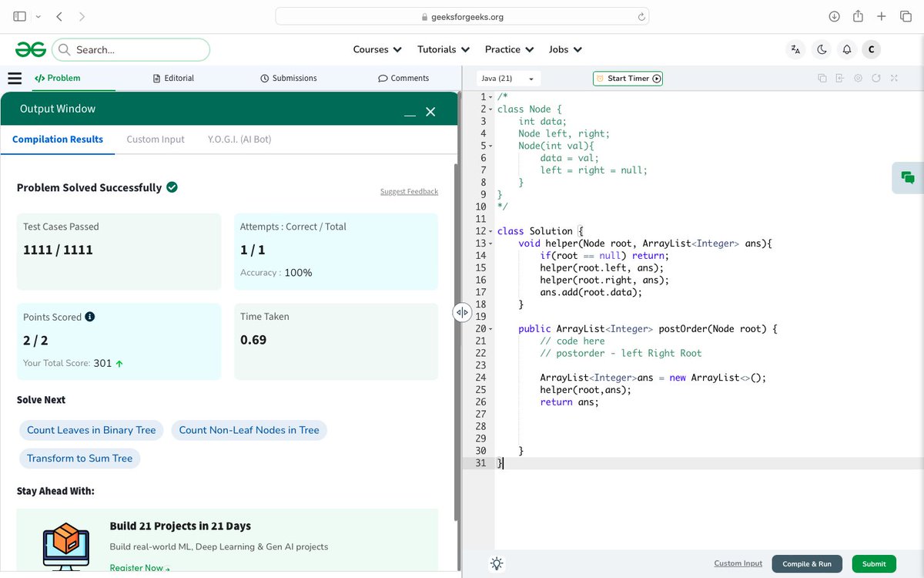The width and height of the screenshot is (924, 578).
Task: Open notifications via the bell icon
Action: 846,49
